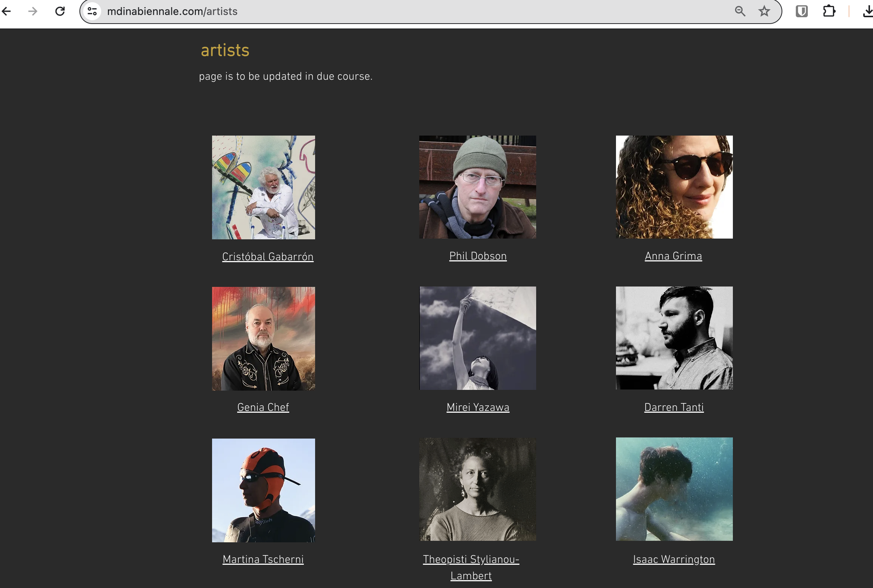The width and height of the screenshot is (873, 588).
Task: Show browser downloads
Action: click(867, 11)
